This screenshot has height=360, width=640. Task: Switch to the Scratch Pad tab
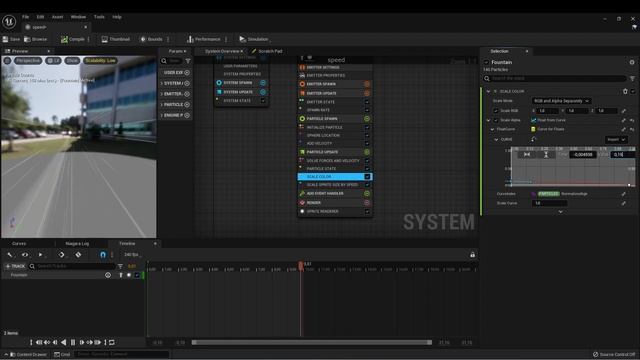(267, 51)
